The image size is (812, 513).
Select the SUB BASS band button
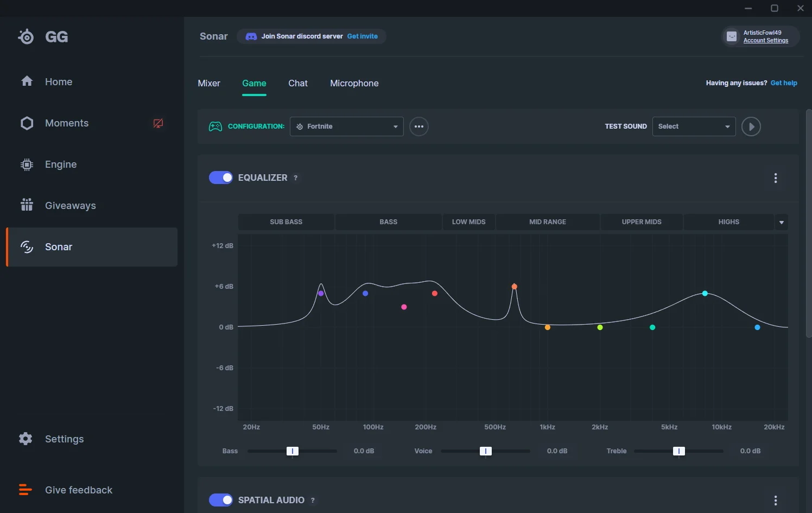tap(286, 222)
